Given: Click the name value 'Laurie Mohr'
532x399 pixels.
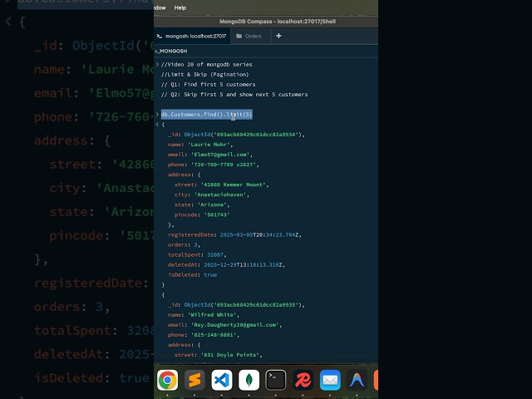Looking at the screenshot, I should tap(210, 145).
